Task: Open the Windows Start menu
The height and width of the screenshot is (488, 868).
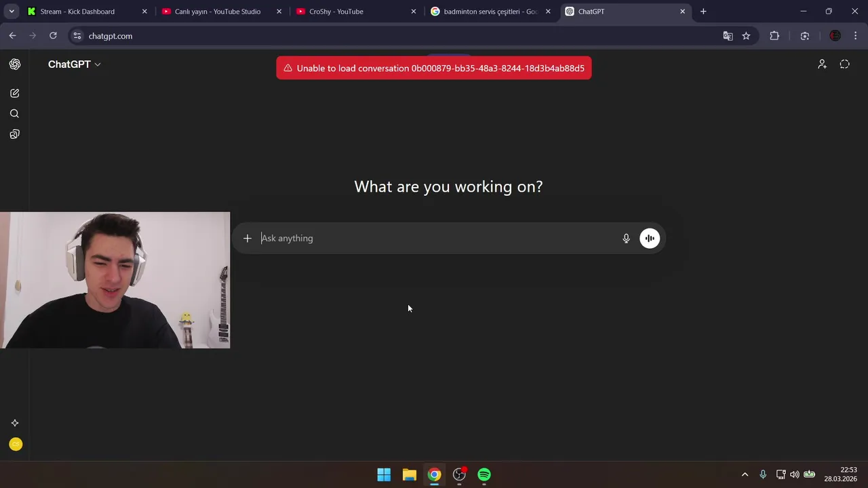Action: tap(384, 474)
